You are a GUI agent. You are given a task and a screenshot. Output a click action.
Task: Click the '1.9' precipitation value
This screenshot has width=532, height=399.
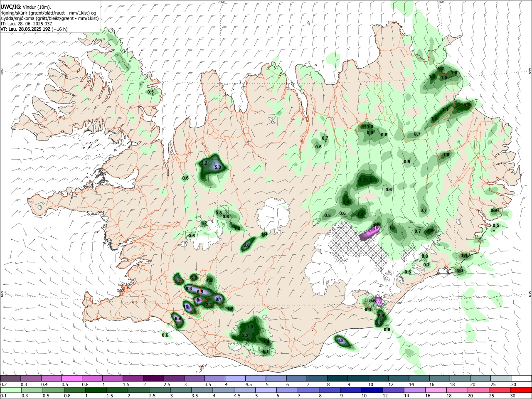click(x=250, y=327)
